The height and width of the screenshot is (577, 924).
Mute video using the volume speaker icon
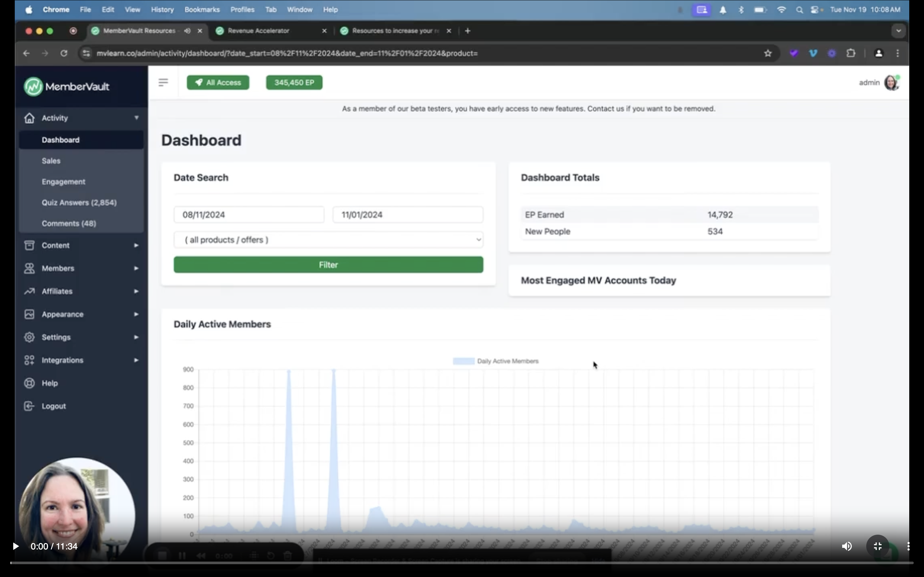click(846, 546)
